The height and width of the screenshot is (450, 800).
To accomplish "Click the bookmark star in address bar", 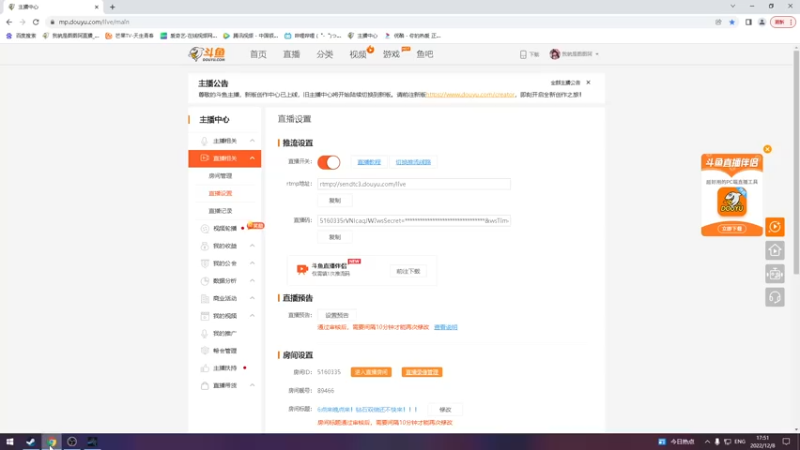I will coord(732,22).
